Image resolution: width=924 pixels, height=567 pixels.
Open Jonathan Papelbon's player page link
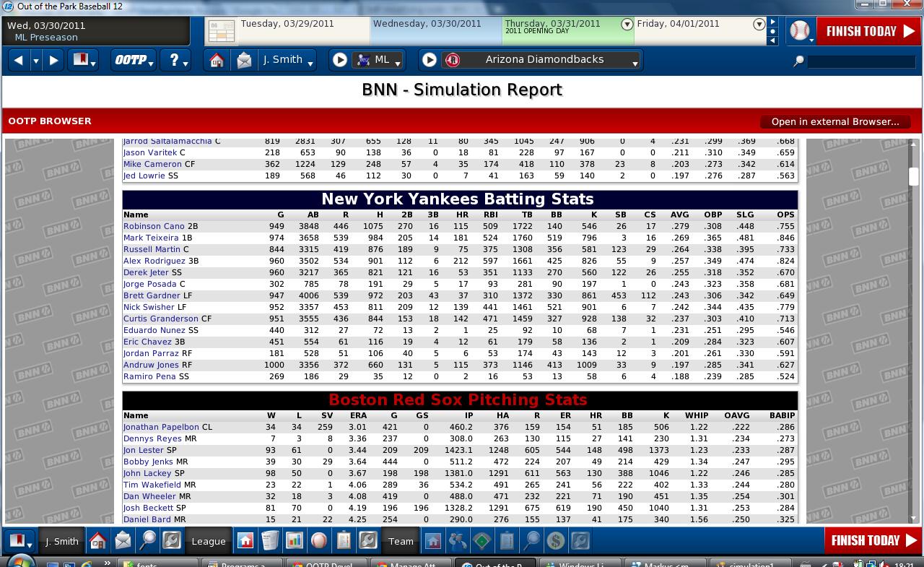tap(160, 427)
